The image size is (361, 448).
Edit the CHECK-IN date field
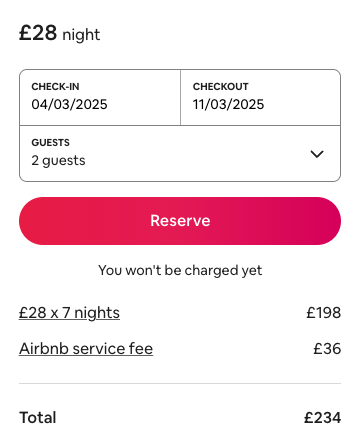(x=100, y=98)
